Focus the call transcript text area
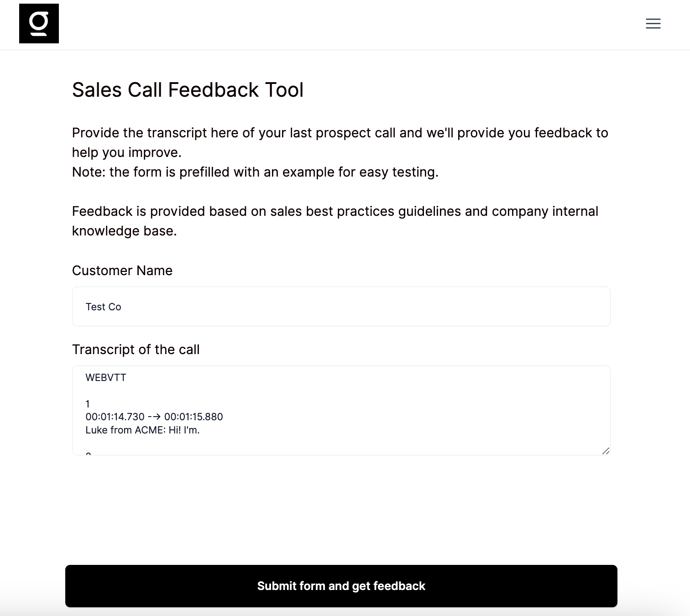This screenshot has height=616, width=690. [341, 410]
